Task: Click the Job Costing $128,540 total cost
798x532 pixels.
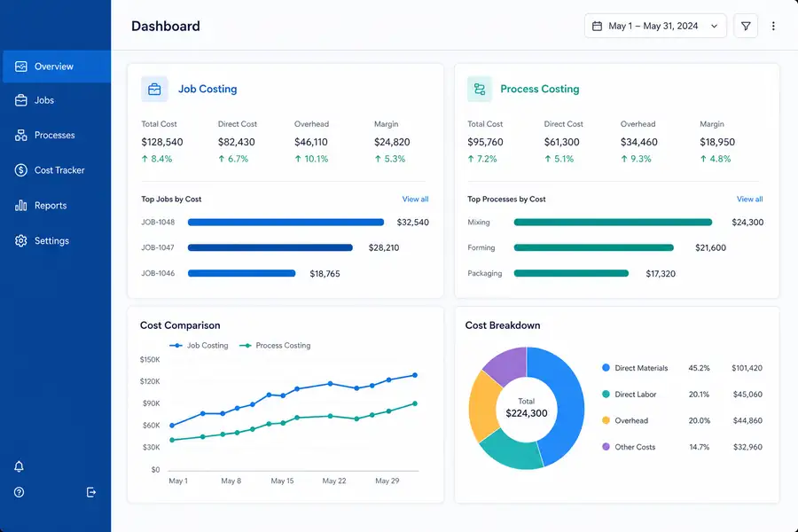Action: pos(162,142)
